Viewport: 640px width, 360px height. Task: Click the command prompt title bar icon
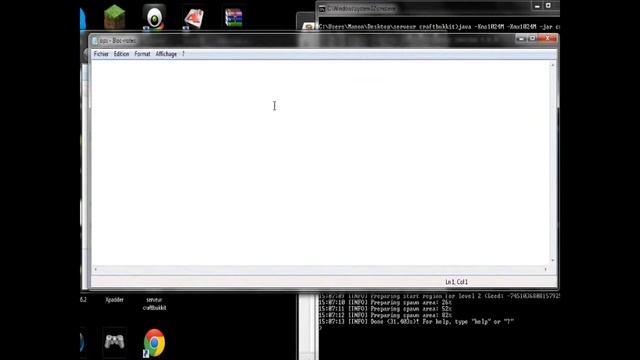click(322, 9)
